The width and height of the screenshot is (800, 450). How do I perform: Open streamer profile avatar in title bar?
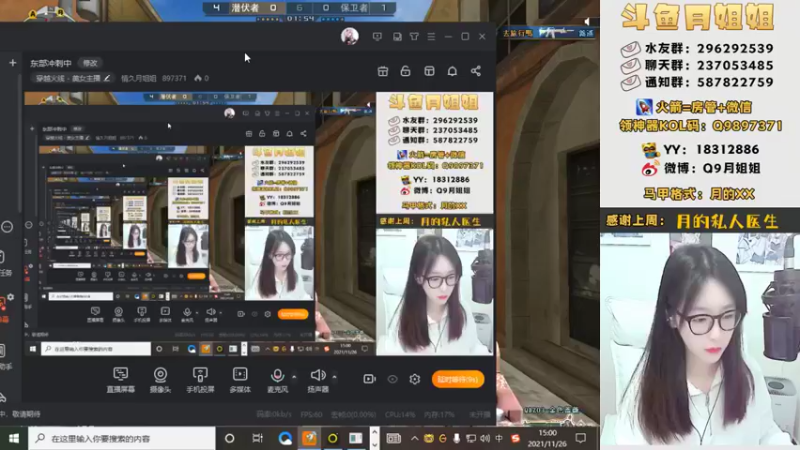click(x=349, y=36)
